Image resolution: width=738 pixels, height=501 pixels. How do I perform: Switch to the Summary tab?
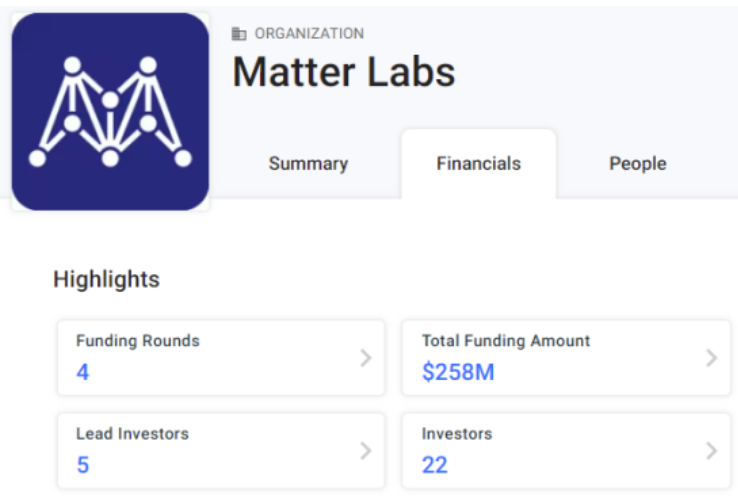(x=308, y=164)
